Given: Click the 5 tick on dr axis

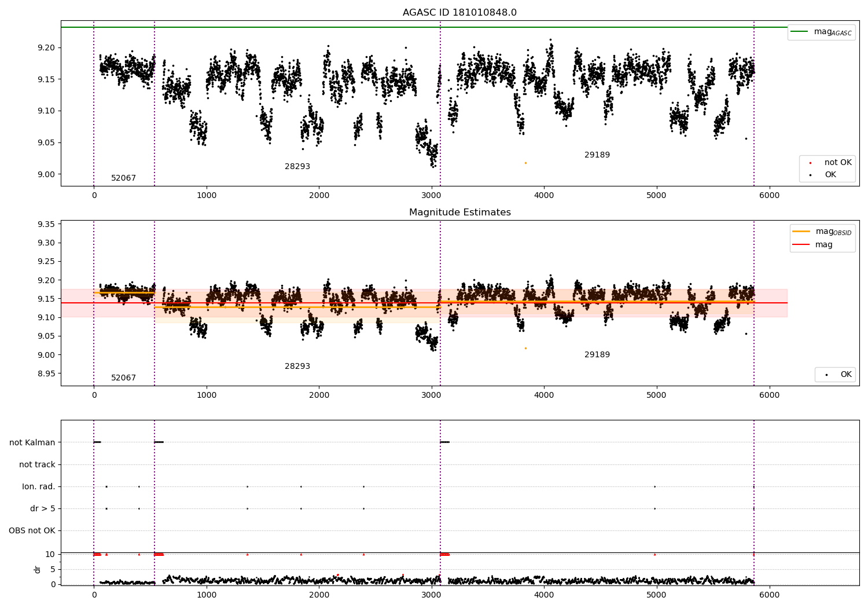Looking at the screenshot, I should coord(53,569).
